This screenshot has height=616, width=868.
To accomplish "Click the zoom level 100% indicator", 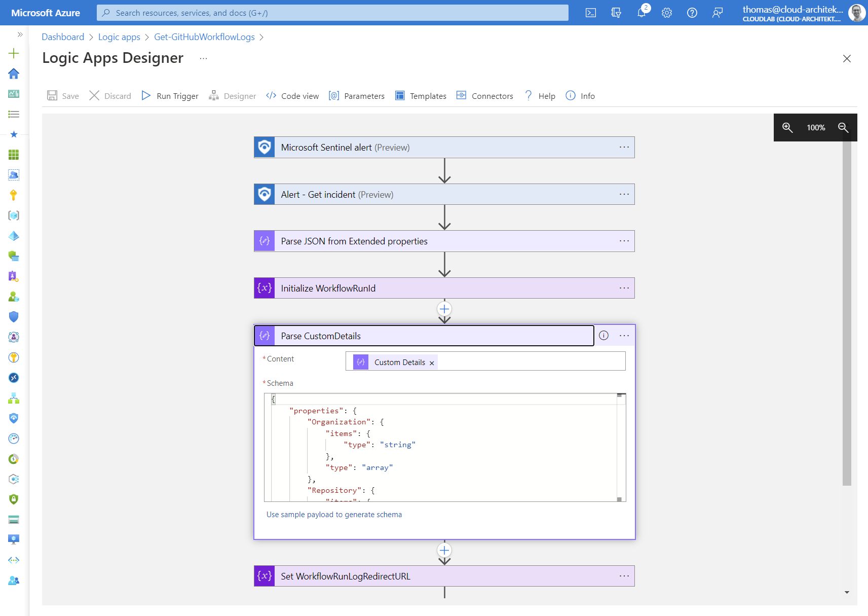I will coord(816,128).
